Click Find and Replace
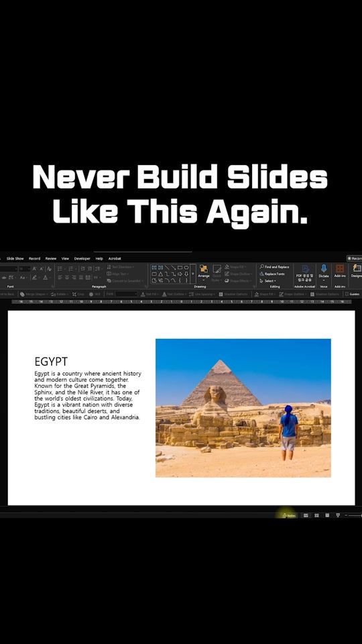362x644 pixels. [x=274, y=266]
